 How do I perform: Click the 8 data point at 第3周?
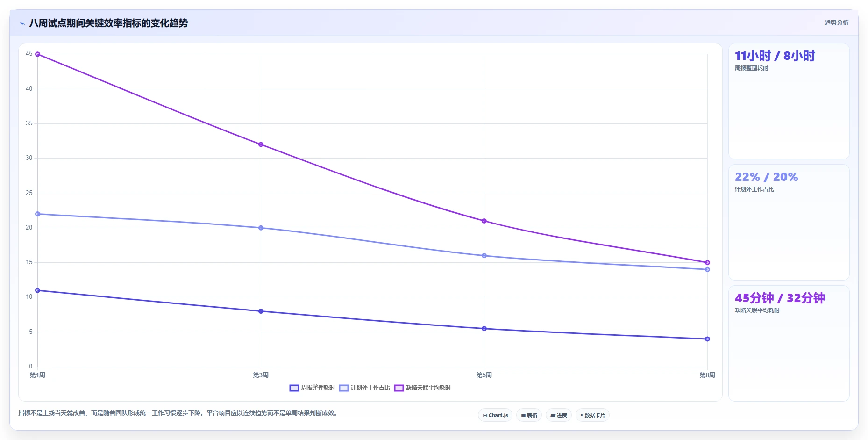point(261,311)
